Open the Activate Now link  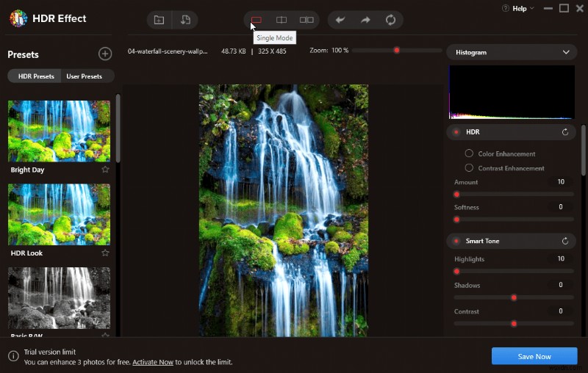pyautogui.click(x=153, y=362)
